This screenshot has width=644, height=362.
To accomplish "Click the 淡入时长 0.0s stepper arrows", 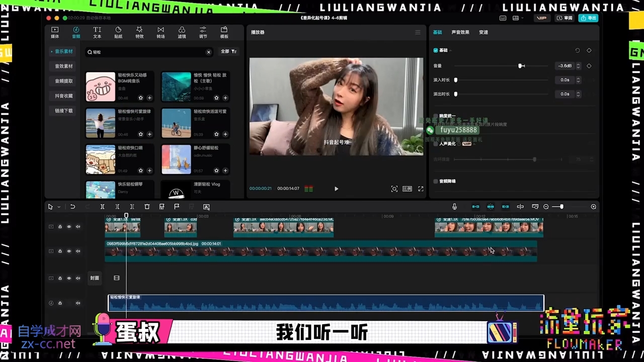I will [578, 80].
